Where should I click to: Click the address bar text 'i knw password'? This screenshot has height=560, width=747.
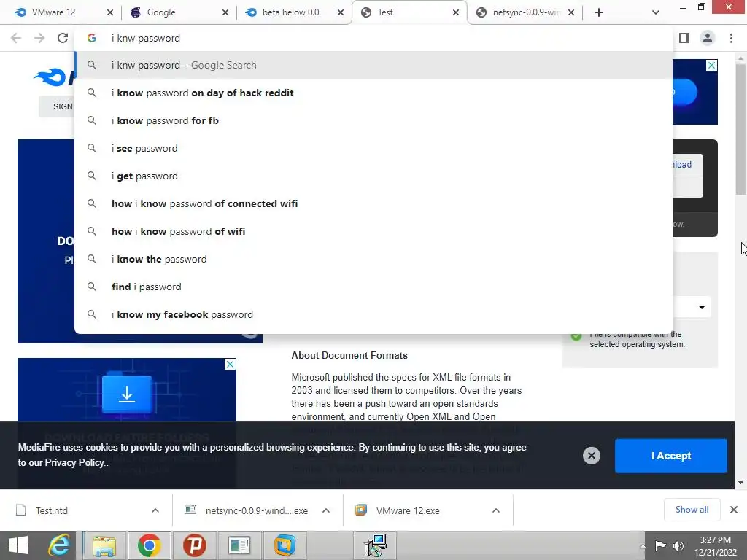[x=146, y=38]
